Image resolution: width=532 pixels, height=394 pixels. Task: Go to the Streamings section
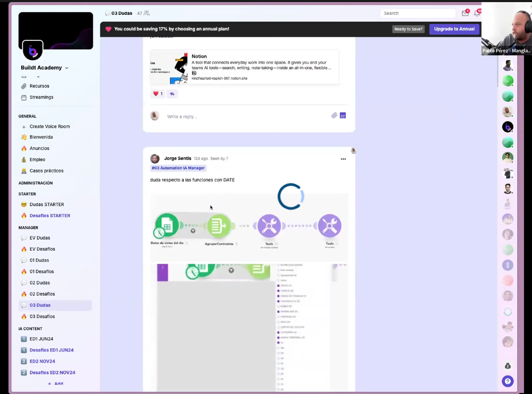41,97
